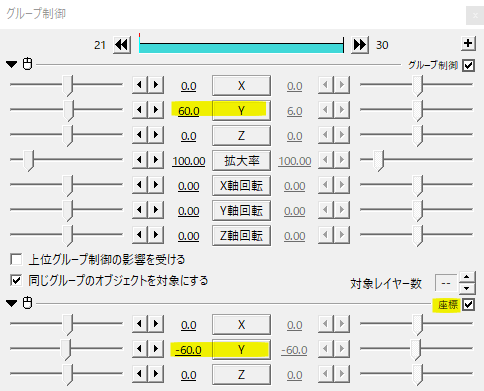
Task: Collapse the 座標 section triangle
Action: 12,303
